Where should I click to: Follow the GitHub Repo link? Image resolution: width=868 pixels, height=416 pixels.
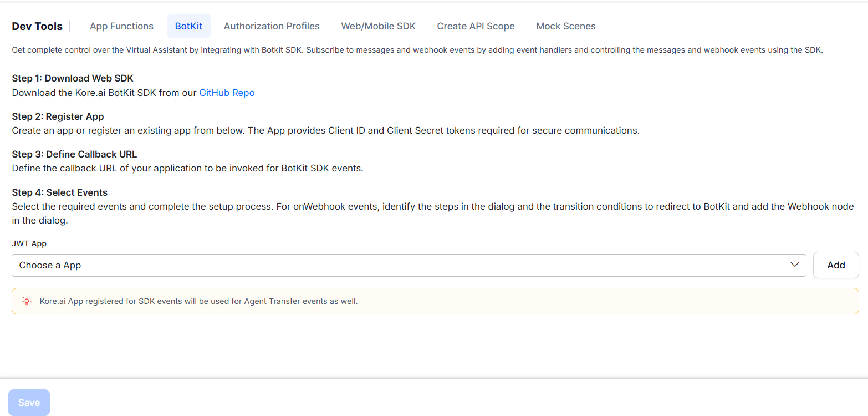click(x=227, y=93)
